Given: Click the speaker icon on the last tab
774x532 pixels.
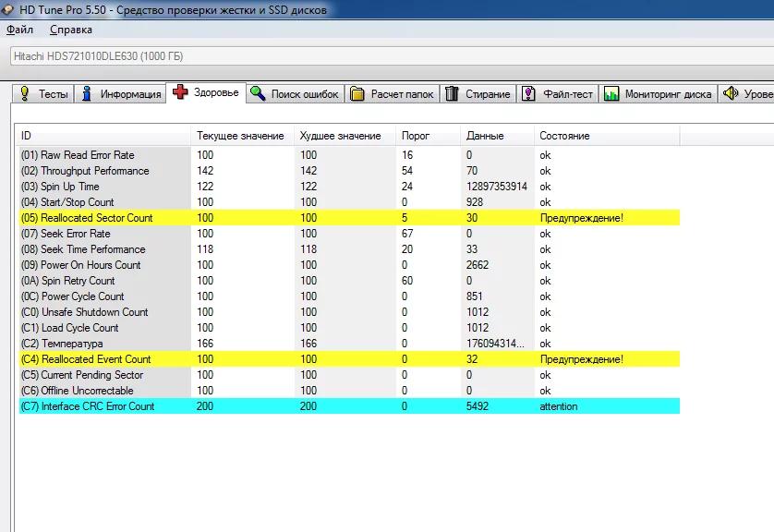Looking at the screenshot, I should tap(731, 94).
